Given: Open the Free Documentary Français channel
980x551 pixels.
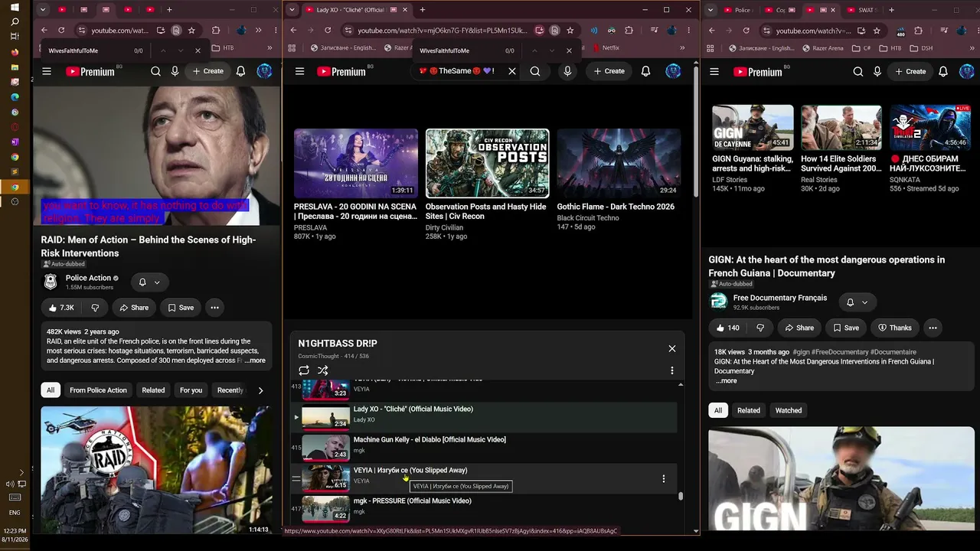Looking at the screenshot, I should pos(780,298).
